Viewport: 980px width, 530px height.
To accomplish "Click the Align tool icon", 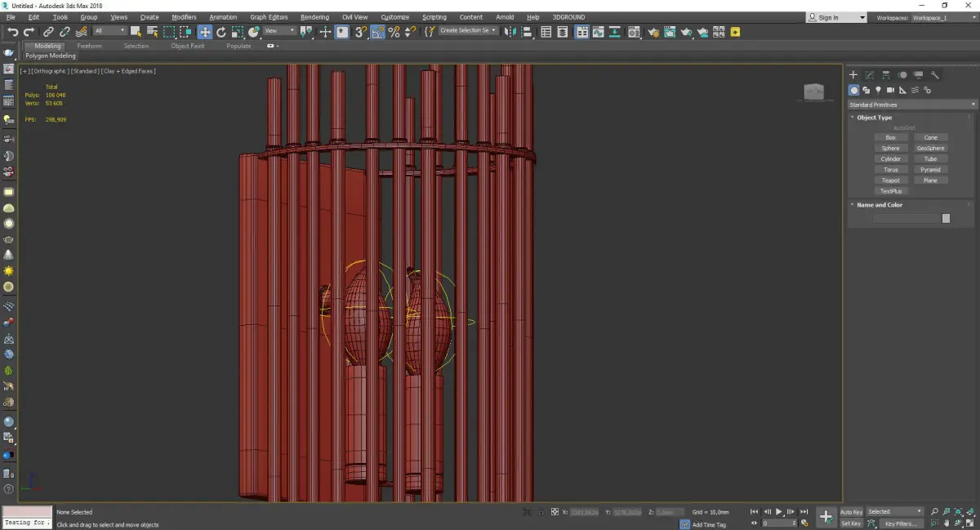I will coord(527,32).
